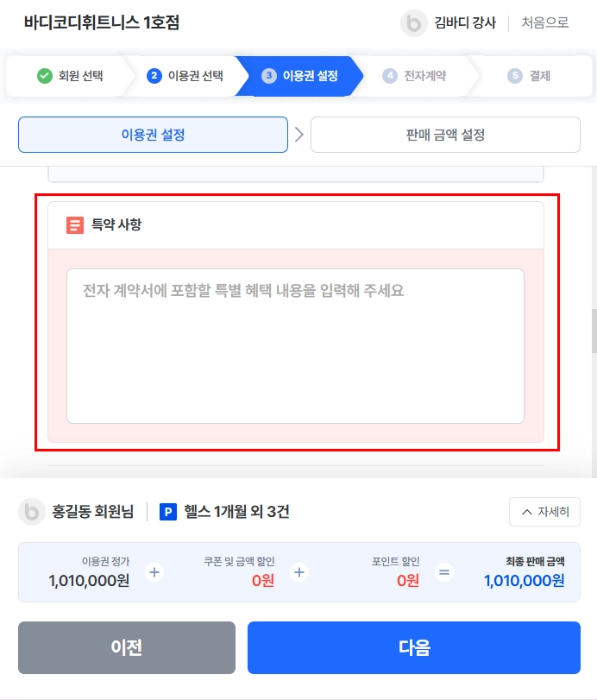Click the 김바디 강사 profile avatar icon
597x700 pixels.
[413, 22]
